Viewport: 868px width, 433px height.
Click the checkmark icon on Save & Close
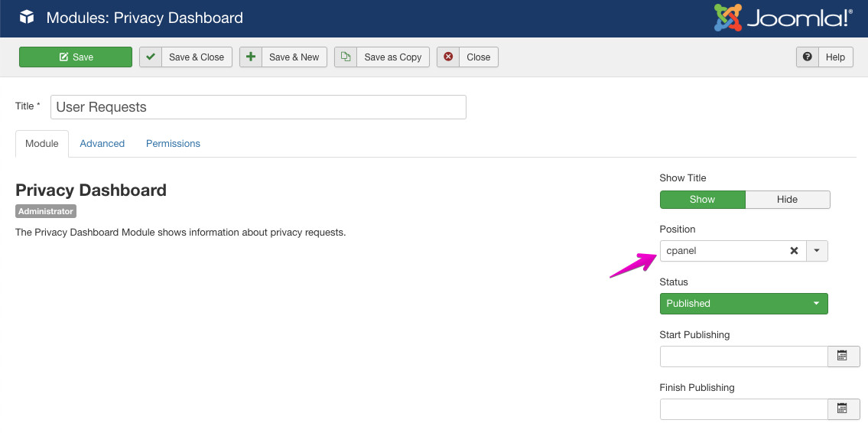tap(151, 57)
